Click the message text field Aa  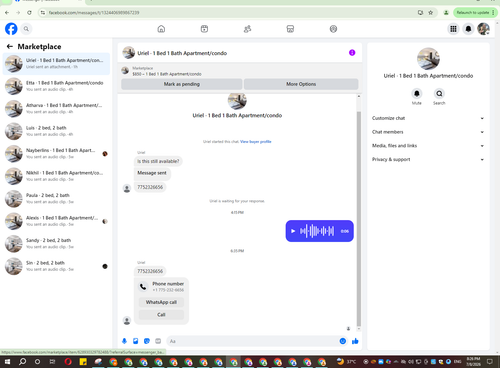(253, 341)
